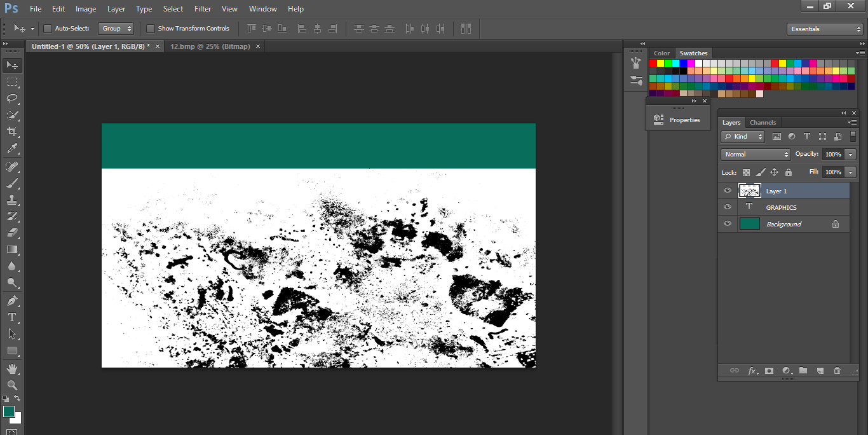Select the Horizontal Type tool
Viewport: 868px width, 435px height.
11,317
